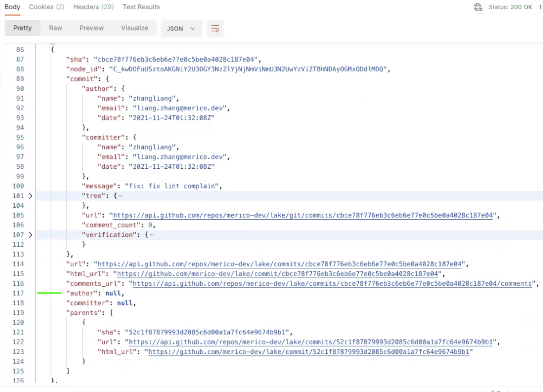This screenshot has height=392, width=543.
Task: Select the Pretty view
Action: (22, 28)
